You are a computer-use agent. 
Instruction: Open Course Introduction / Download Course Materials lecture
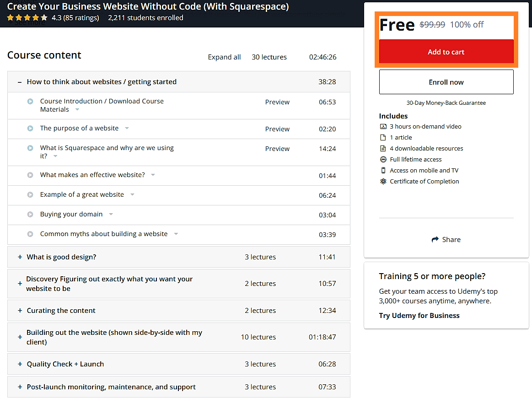pyautogui.click(x=102, y=105)
